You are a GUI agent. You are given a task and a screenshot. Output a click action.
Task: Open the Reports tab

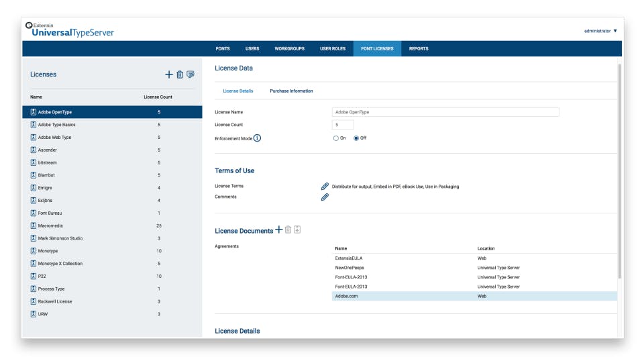419,48
